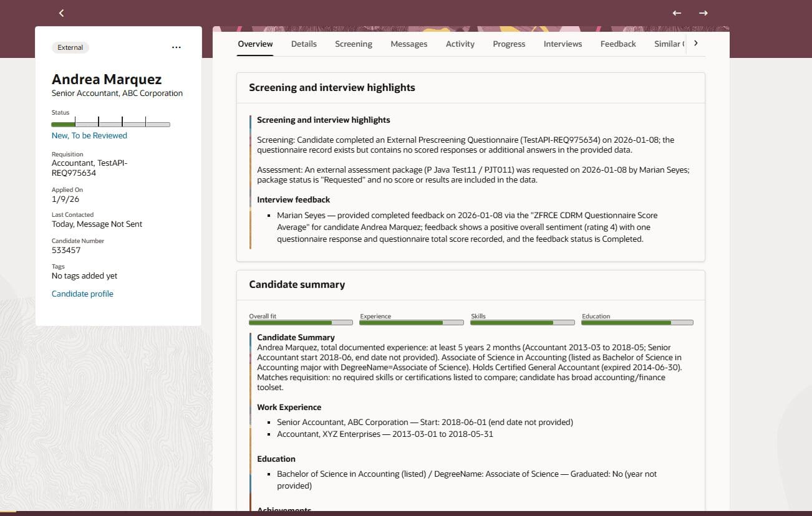Open the Feedback tab
This screenshot has width=812, height=516.
[618, 44]
